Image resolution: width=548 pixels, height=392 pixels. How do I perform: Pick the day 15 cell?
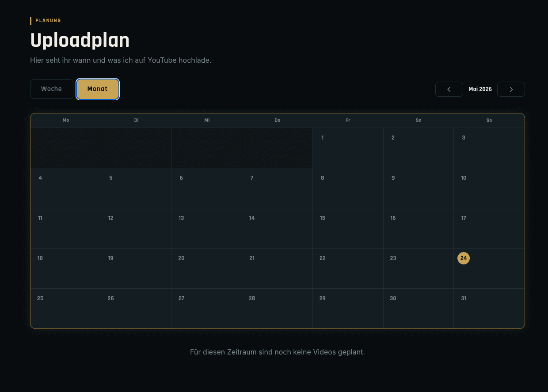348,228
